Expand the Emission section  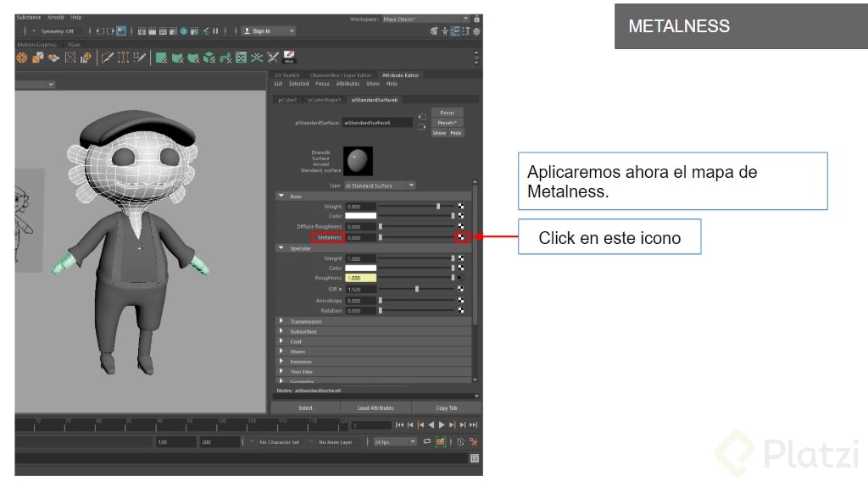coord(281,361)
